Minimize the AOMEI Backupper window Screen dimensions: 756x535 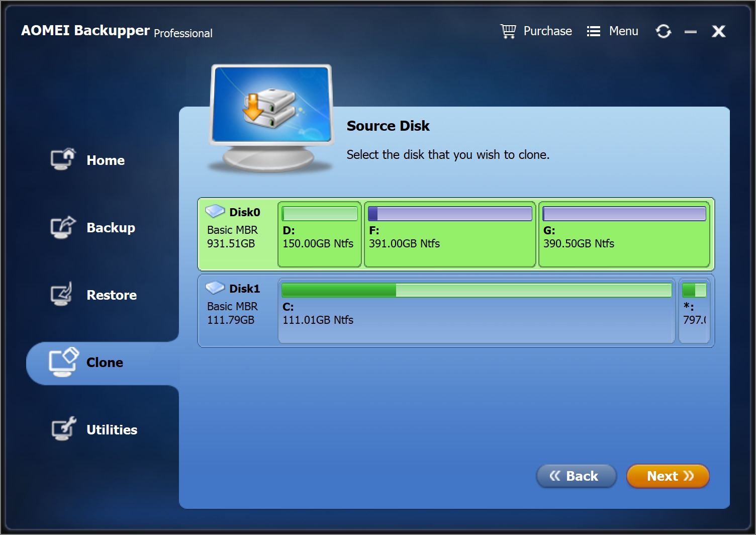click(691, 32)
